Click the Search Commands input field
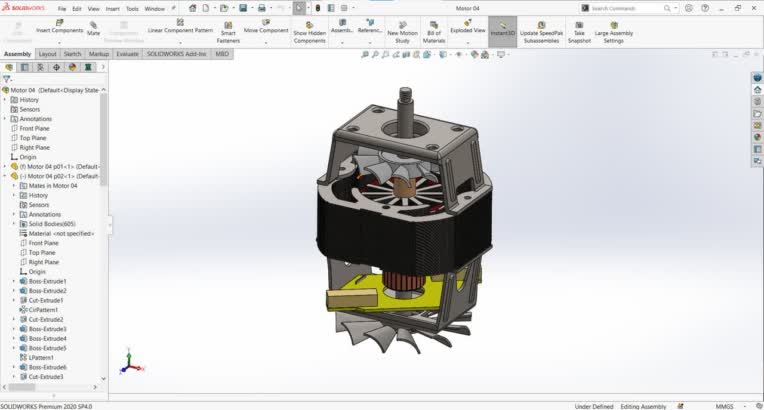This screenshot has width=764, height=410. (x=626, y=8)
